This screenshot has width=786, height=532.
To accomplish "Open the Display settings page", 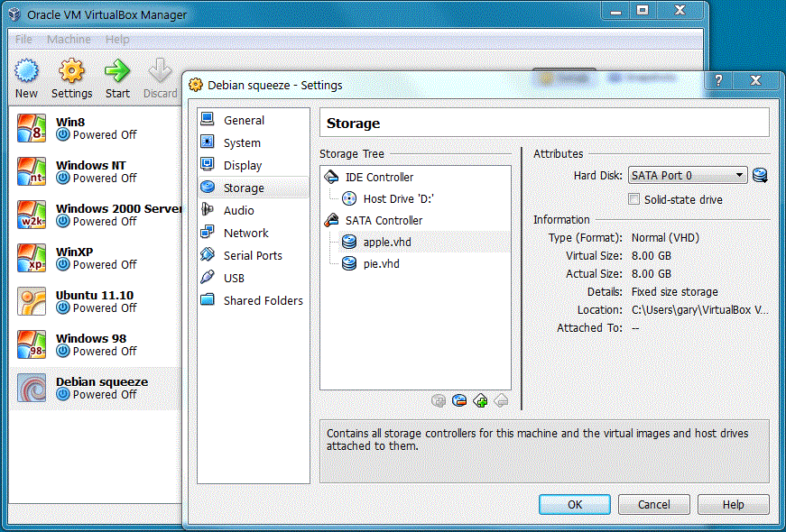I will click(254, 165).
